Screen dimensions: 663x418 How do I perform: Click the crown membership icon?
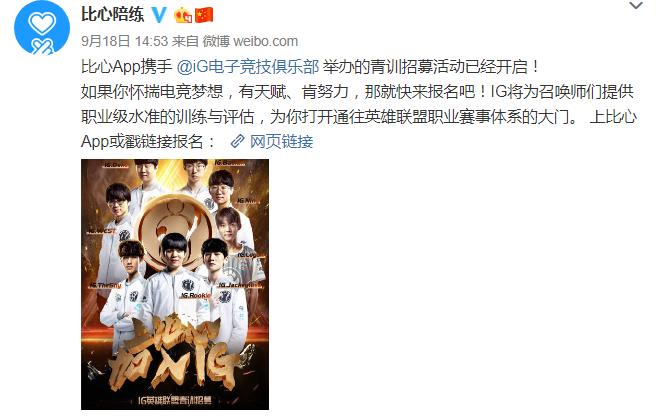click(x=183, y=16)
